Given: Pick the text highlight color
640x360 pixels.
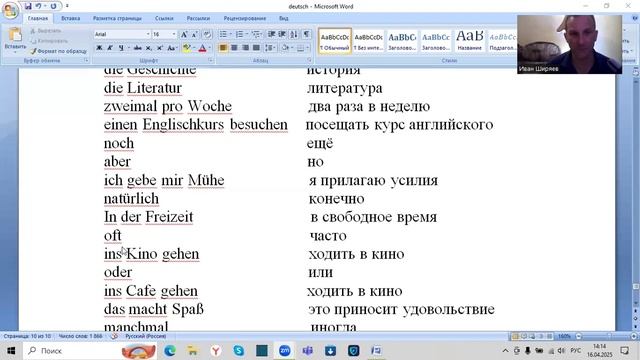Looking at the screenshot, I should [187, 48].
